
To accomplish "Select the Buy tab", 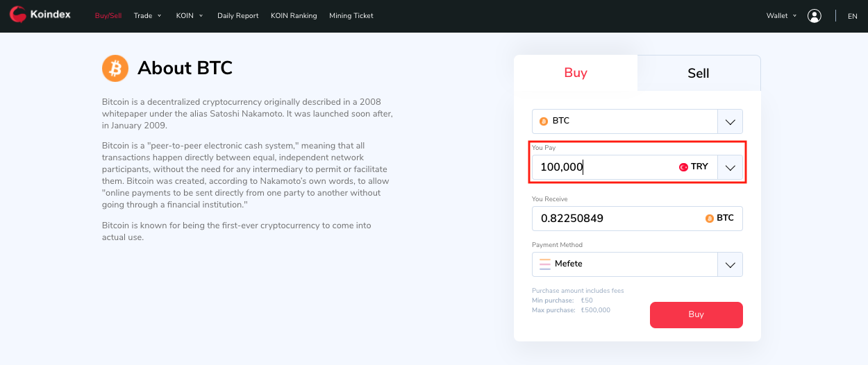I will (x=576, y=73).
